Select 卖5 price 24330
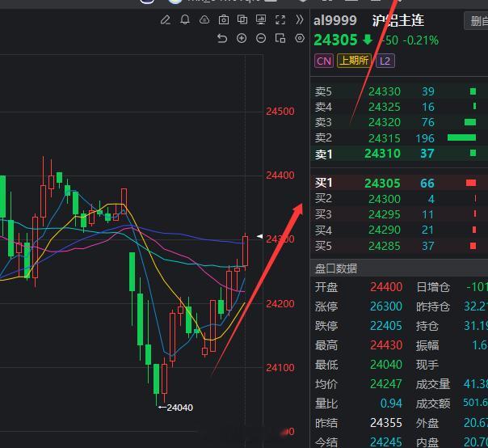The height and width of the screenshot is (448, 488). coord(385,91)
